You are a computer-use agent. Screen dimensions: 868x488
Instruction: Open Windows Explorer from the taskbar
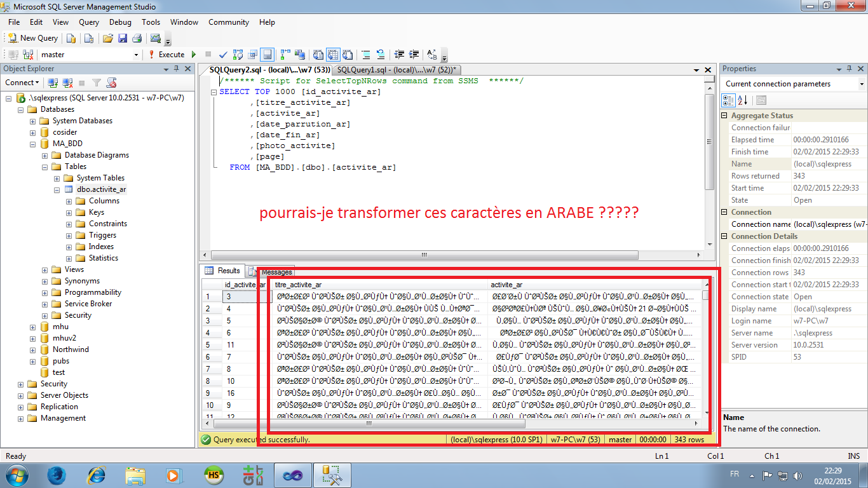pos(135,475)
